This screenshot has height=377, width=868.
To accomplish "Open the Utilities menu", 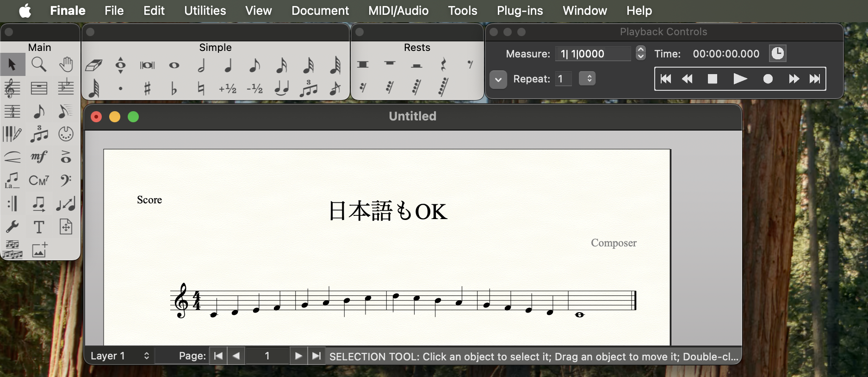I will coord(205,11).
